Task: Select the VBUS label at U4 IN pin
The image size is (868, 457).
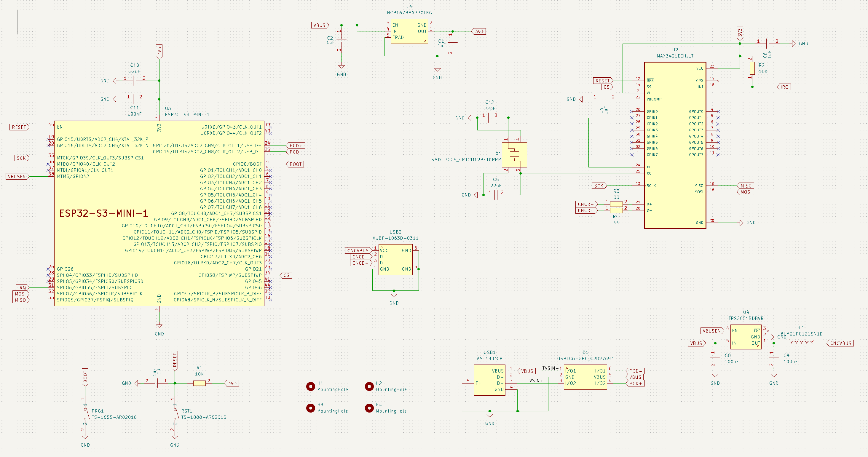Action: click(697, 343)
